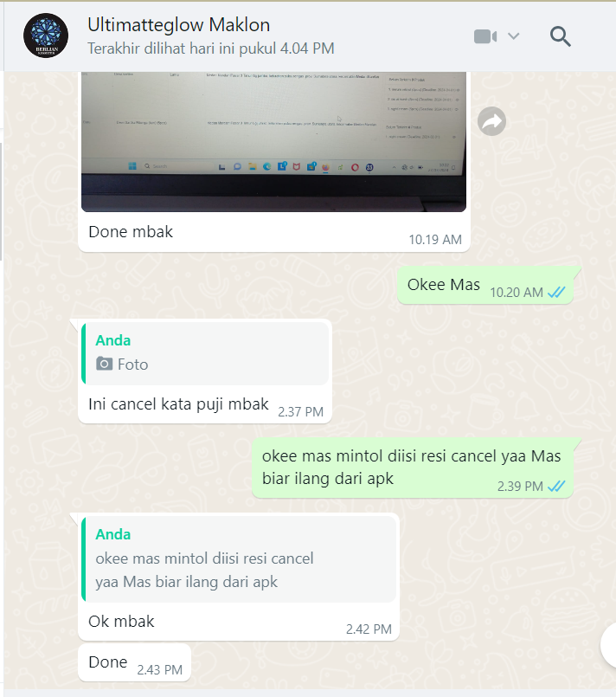The image size is (616, 697).
Task: Open contact info via Ultimatteglow Maklon name
Action: pos(178,25)
